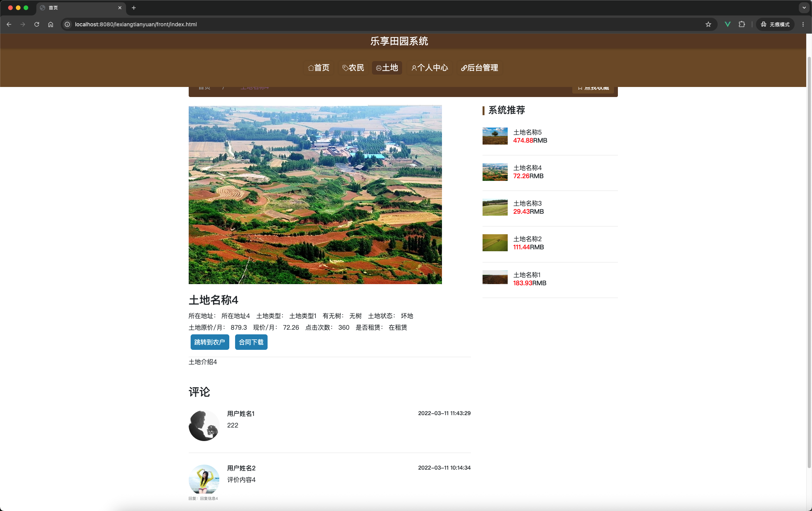Image resolution: width=812 pixels, height=511 pixels.
Task: Click the avatar of 用户姓名1
Action: [204, 426]
